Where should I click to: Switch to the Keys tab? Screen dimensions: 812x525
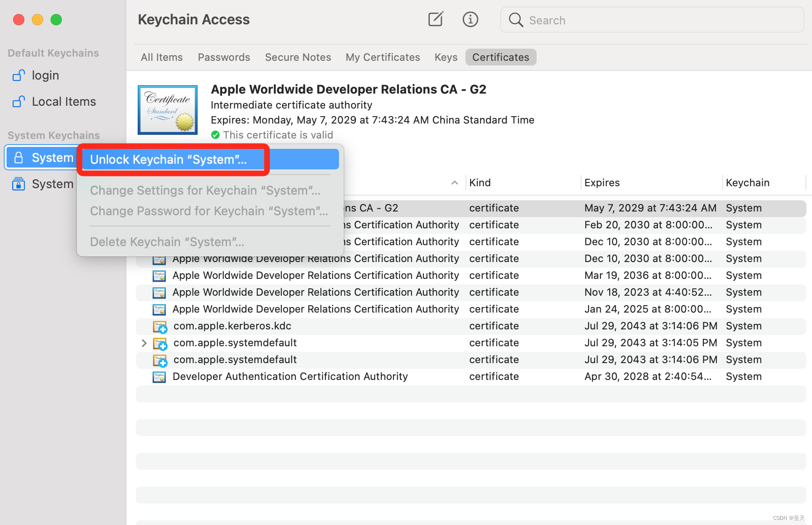[446, 57]
